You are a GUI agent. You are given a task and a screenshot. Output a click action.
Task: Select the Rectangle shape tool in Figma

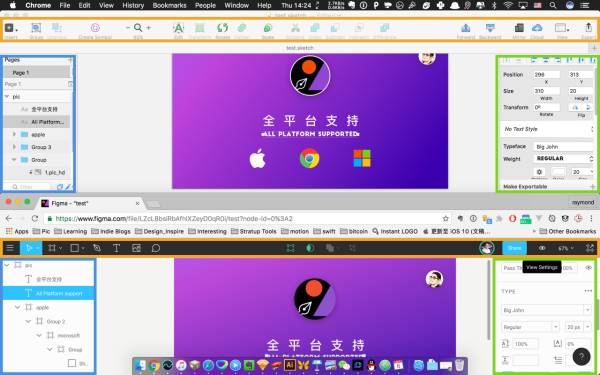coord(75,248)
